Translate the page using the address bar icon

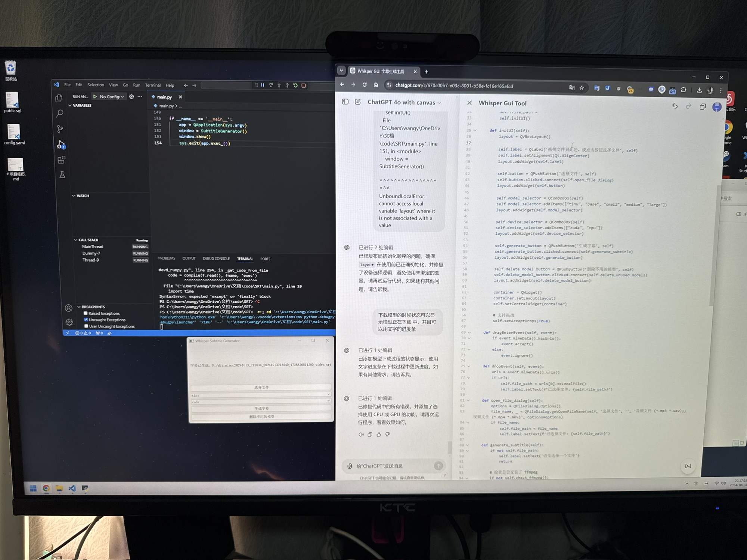coord(572,87)
